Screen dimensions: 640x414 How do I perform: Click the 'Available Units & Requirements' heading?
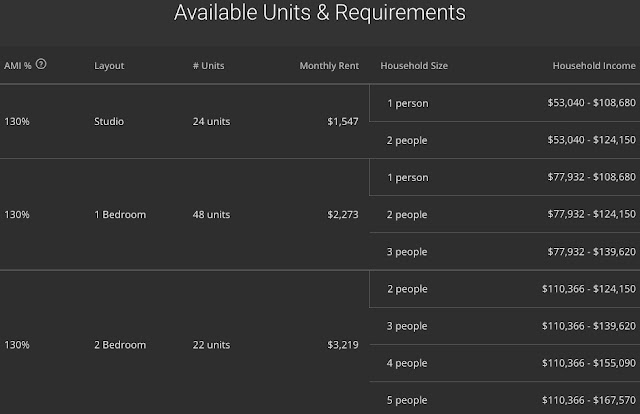320,14
